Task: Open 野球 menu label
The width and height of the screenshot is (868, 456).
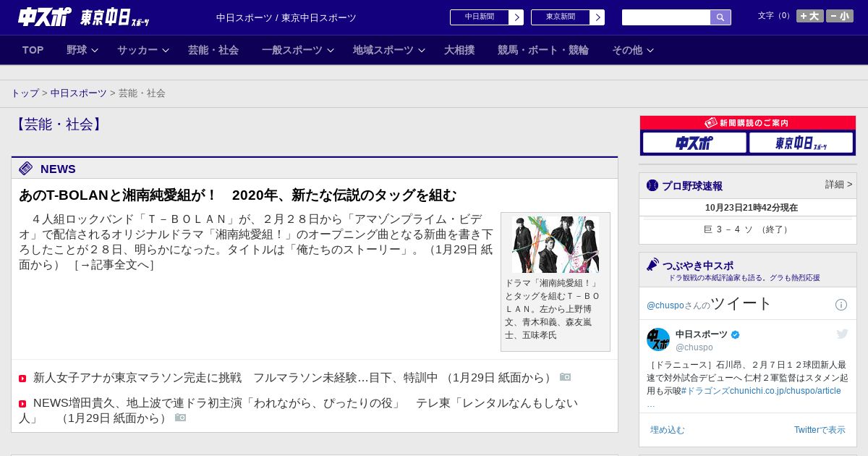Action: coord(77,50)
